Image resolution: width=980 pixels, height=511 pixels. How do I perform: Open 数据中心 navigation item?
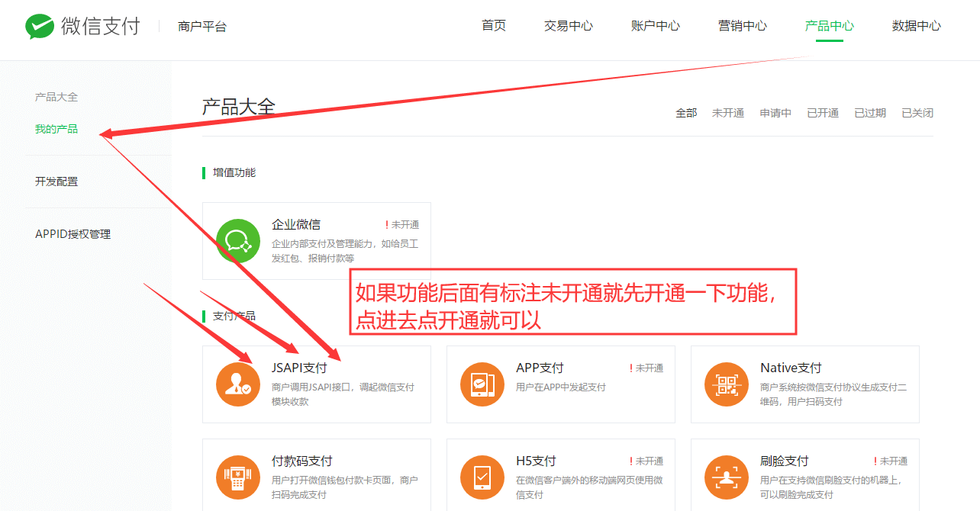pos(917,25)
